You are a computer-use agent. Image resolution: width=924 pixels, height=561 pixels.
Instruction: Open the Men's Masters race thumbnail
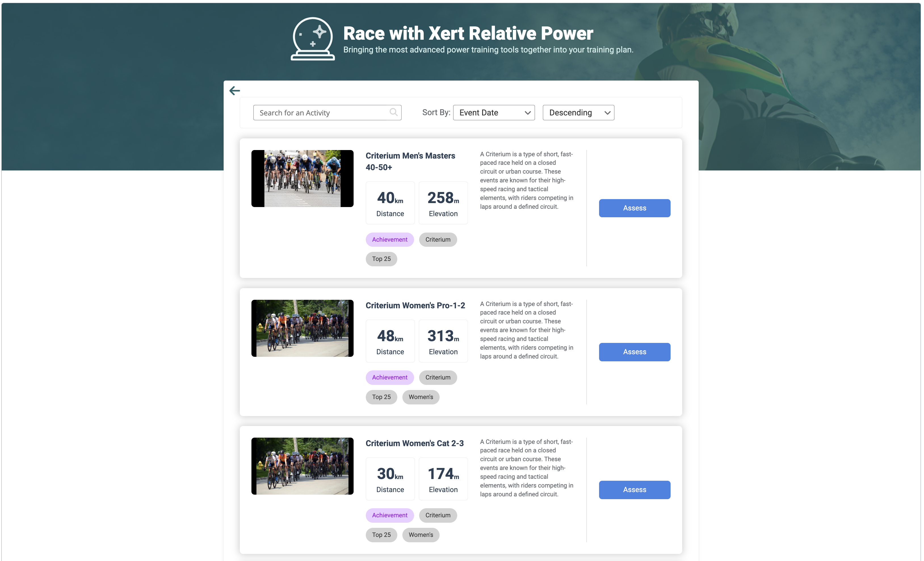coord(302,178)
